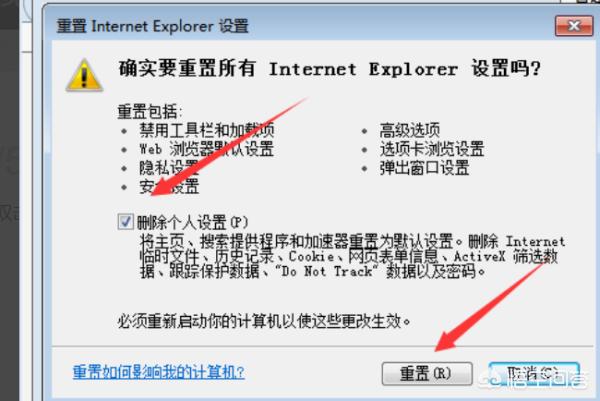
Task: Click the 重置包括: label
Action: pos(150,112)
